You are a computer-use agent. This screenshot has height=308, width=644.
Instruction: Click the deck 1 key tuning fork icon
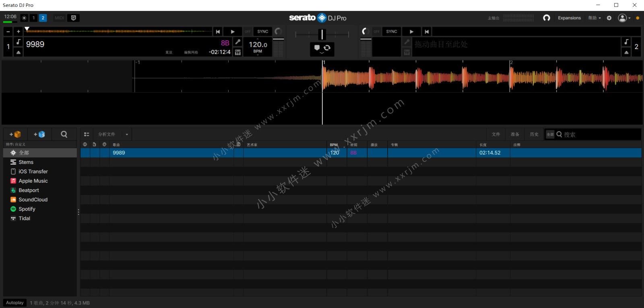pos(238,42)
